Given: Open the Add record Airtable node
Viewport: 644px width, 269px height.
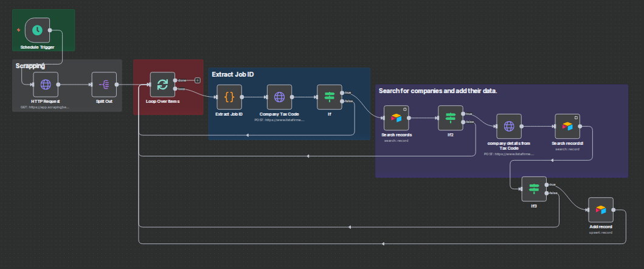Looking at the screenshot, I should click(600, 210).
